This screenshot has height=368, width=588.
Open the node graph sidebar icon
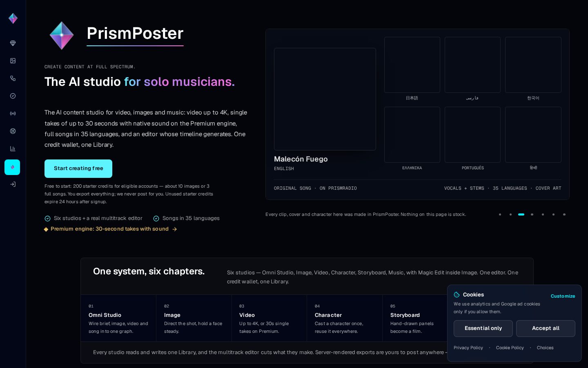pos(13,79)
